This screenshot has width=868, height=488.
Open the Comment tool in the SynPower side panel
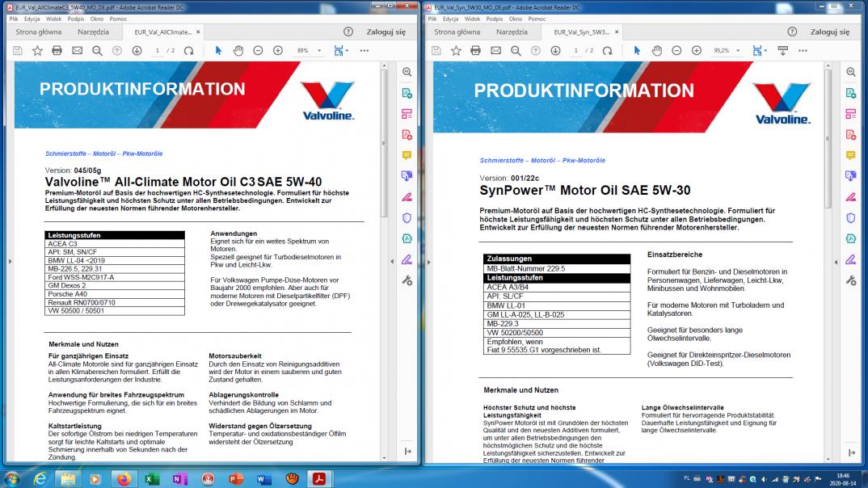pos(851,155)
